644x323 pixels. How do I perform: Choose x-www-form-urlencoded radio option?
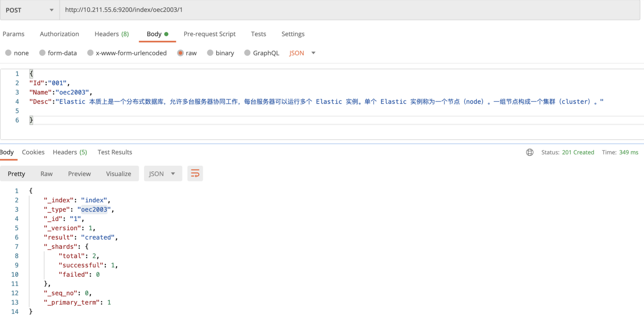[90, 53]
